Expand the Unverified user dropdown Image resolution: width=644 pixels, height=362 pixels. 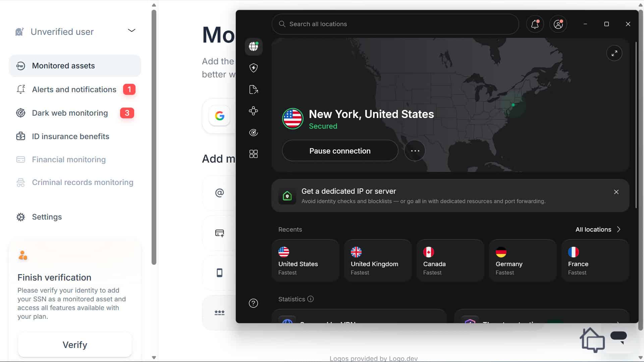(131, 31)
